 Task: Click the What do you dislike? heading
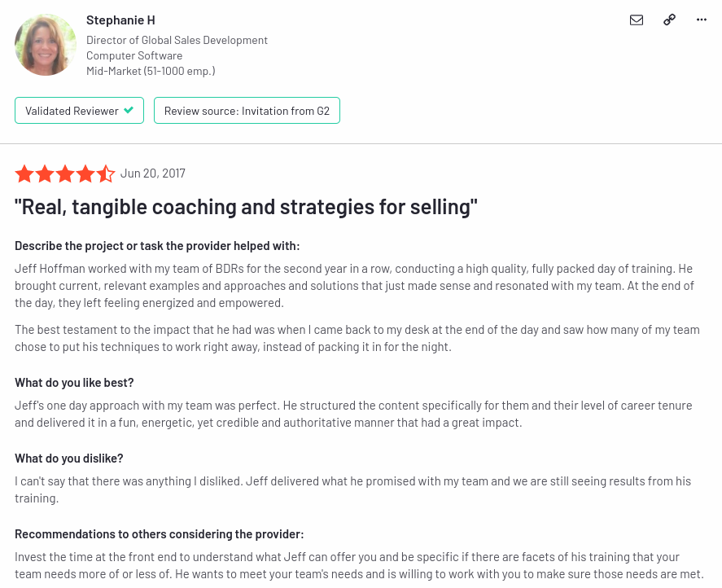coord(69,459)
